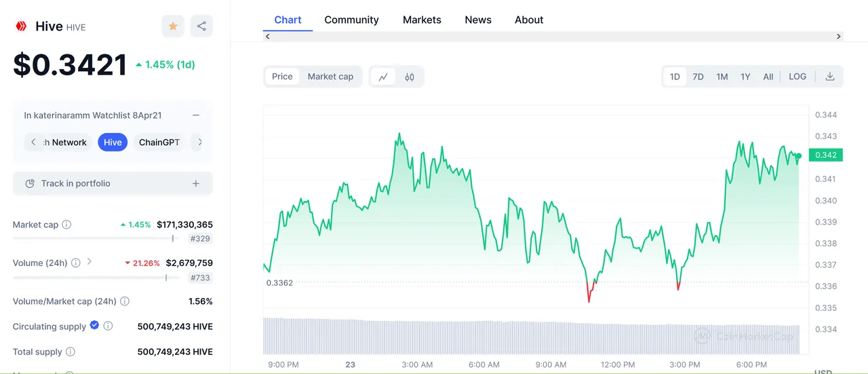
Task: Click verified checkmark near Circulating supply
Action: click(95, 326)
